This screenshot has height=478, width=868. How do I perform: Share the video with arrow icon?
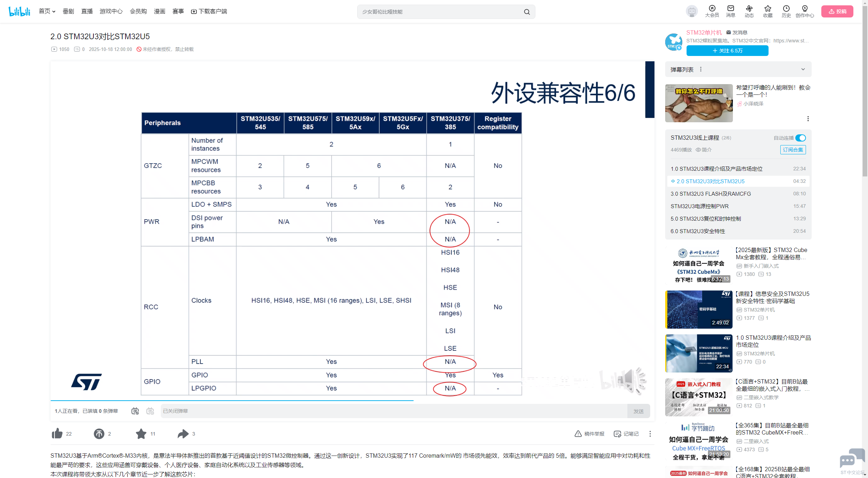click(183, 434)
